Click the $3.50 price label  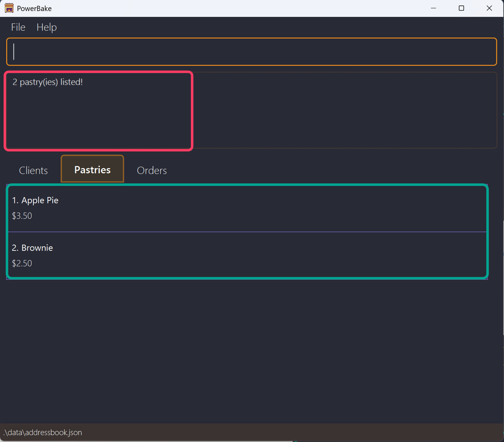pyautogui.click(x=22, y=216)
